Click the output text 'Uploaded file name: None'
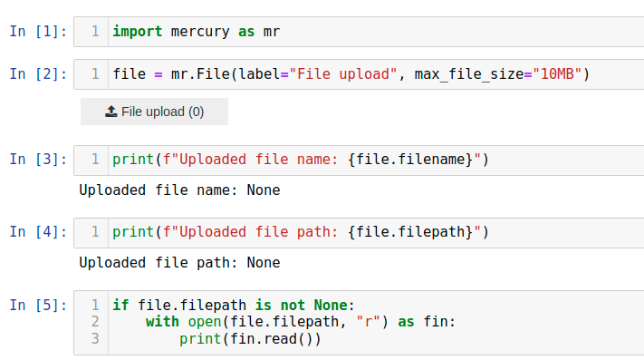Image resolution: width=644 pixels, height=360 pixels. pos(179,190)
